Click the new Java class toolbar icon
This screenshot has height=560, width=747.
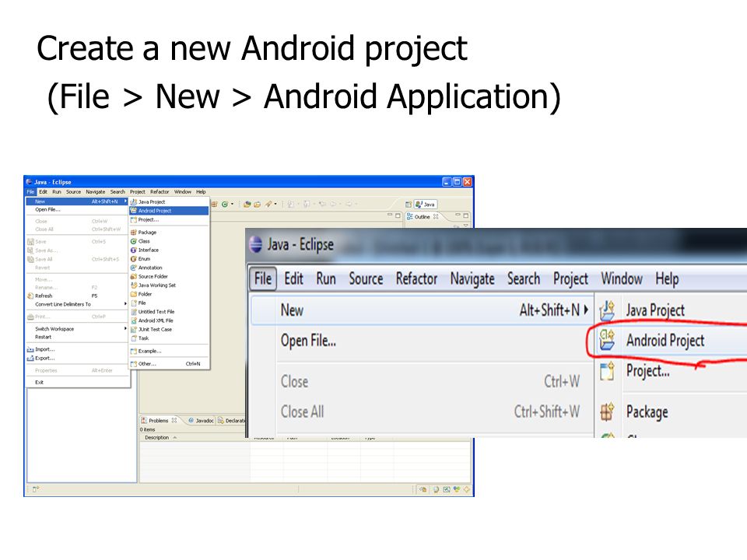(224, 205)
